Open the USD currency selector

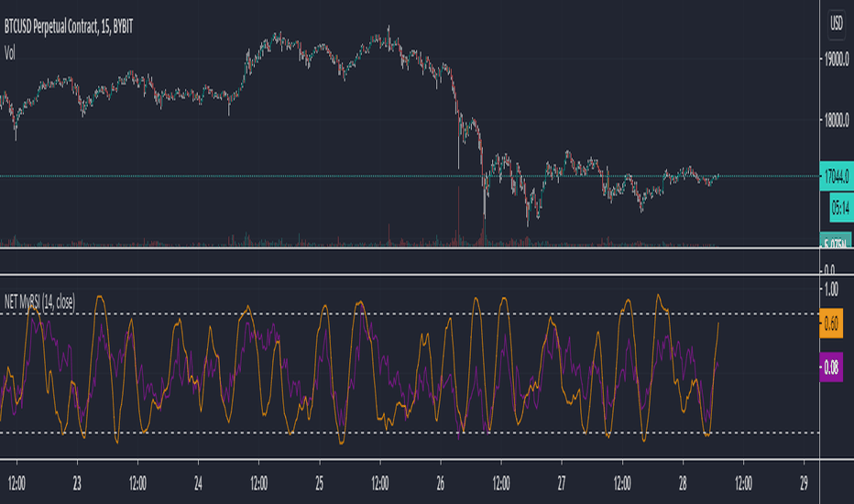point(836,23)
